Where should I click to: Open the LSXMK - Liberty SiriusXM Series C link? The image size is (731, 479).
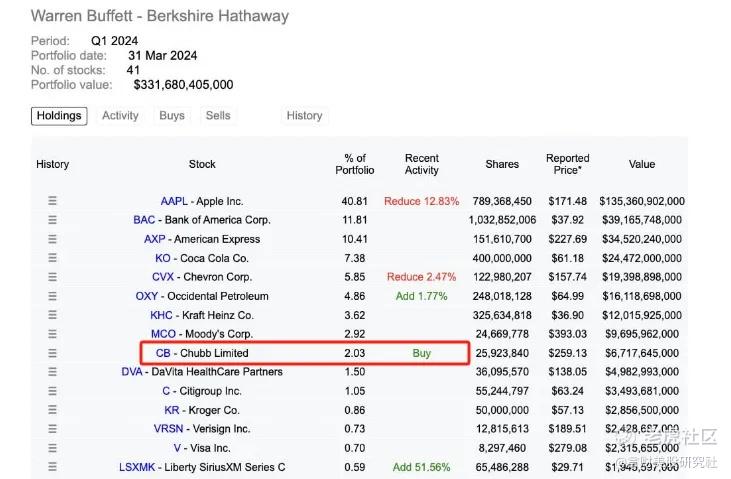[202, 467]
